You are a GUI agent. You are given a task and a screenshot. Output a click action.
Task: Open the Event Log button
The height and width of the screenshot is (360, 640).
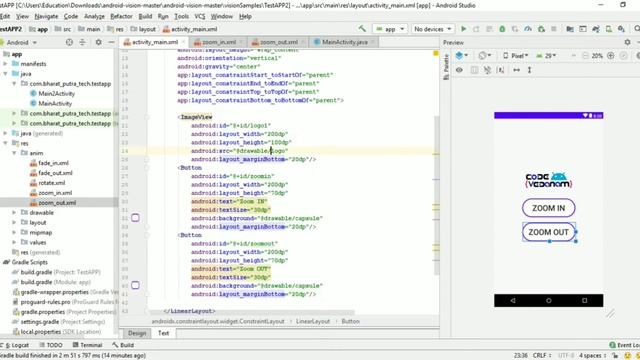pos(624,345)
